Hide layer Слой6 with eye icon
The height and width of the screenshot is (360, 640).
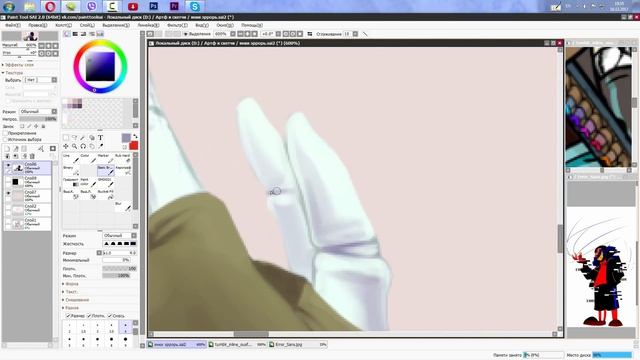tap(8, 165)
